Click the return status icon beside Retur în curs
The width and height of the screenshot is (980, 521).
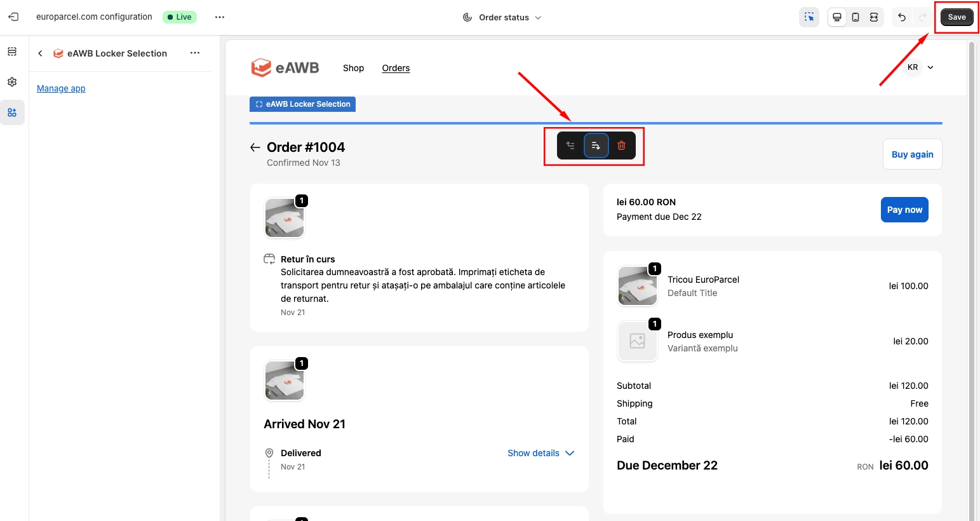click(x=269, y=259)
